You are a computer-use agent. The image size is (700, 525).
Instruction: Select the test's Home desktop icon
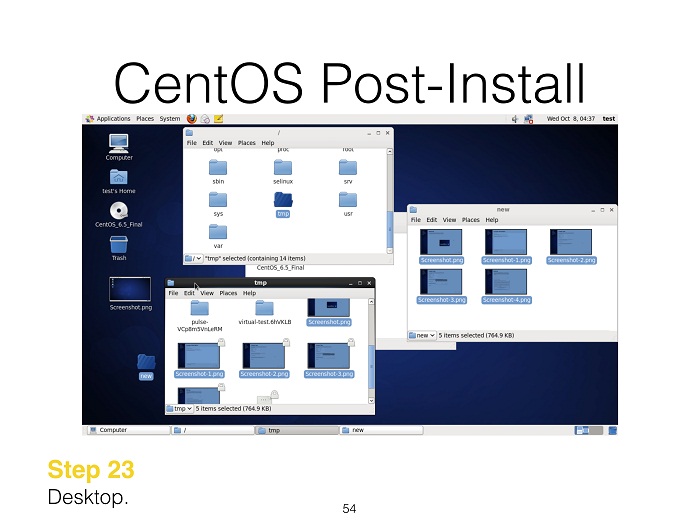click(x=119, y=181)
